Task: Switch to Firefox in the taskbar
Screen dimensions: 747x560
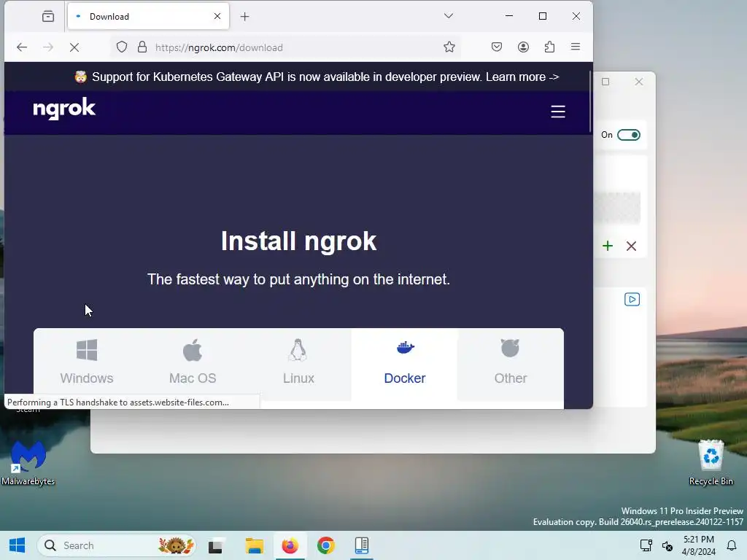Action: 290,545
